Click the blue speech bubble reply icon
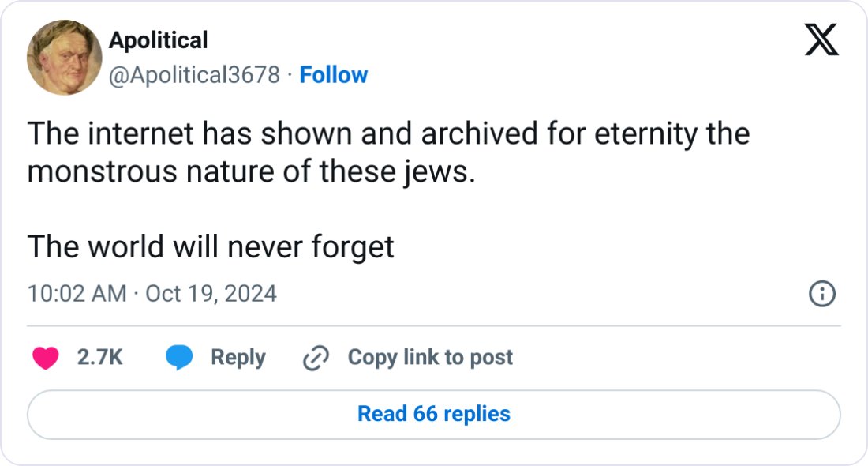The height and width of the screenshot is (466, 868). (x=179, y=357)
